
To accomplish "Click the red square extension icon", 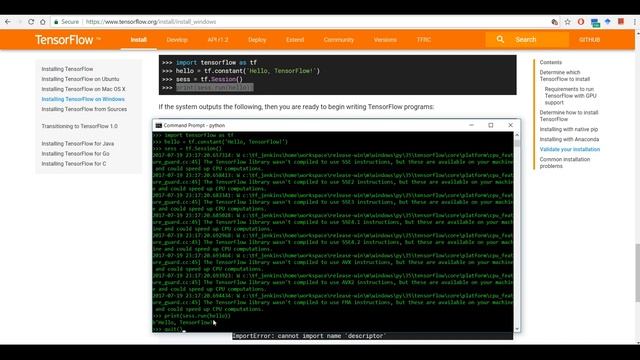I will pyautogui.click(x=621, y=21).
